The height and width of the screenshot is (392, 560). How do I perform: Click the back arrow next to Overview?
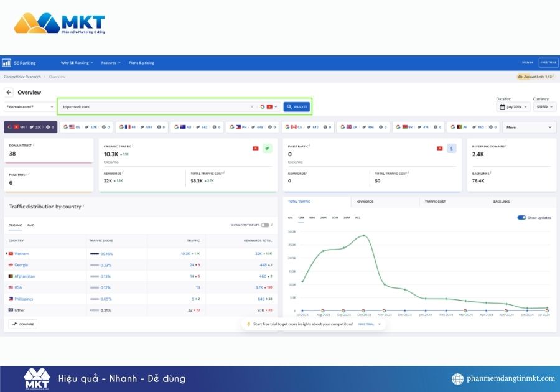tap(10, 92)
